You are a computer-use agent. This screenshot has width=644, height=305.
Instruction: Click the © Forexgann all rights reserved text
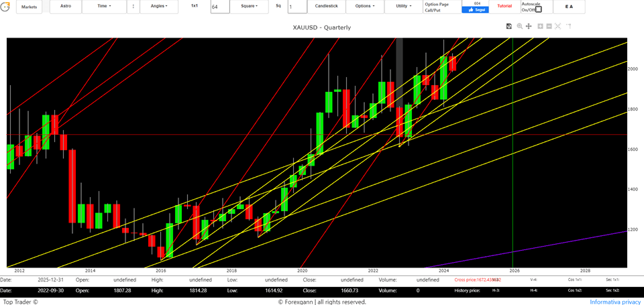pos(322,302)
